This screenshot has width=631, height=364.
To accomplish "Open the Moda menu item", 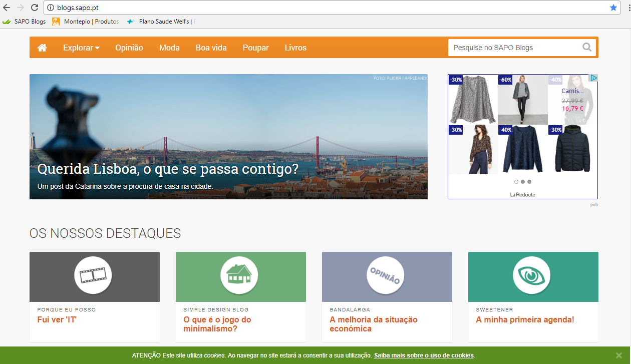I will [169, 48].
